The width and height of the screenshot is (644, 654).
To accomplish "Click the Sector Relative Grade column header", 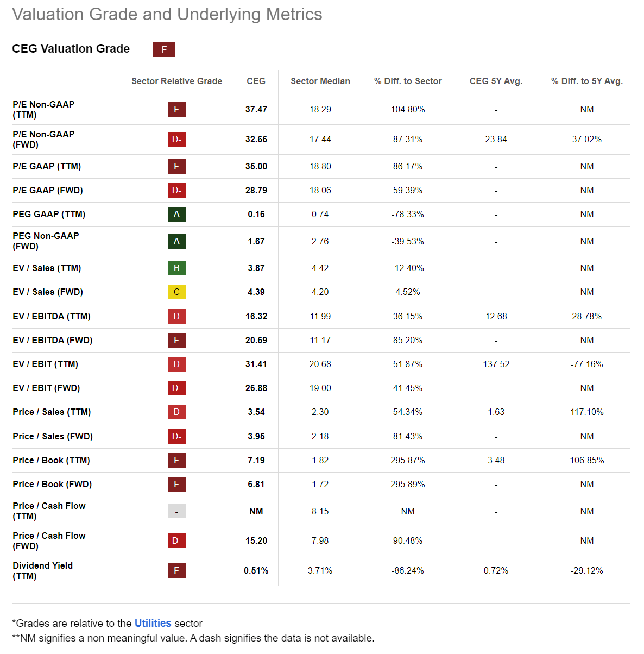I will 176,81.
